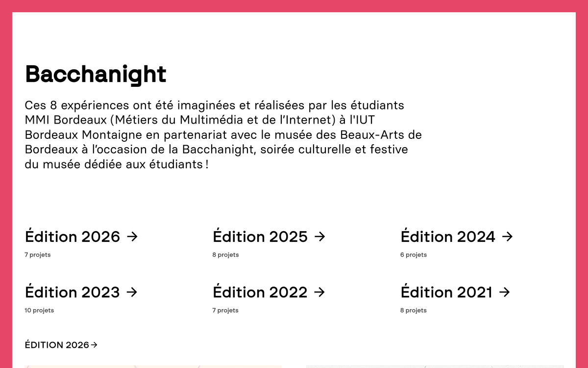This screenshot has height=368, width=588.
Task: Click the arrow icon beside Édition 2024
Action: (x=507, y=237)
